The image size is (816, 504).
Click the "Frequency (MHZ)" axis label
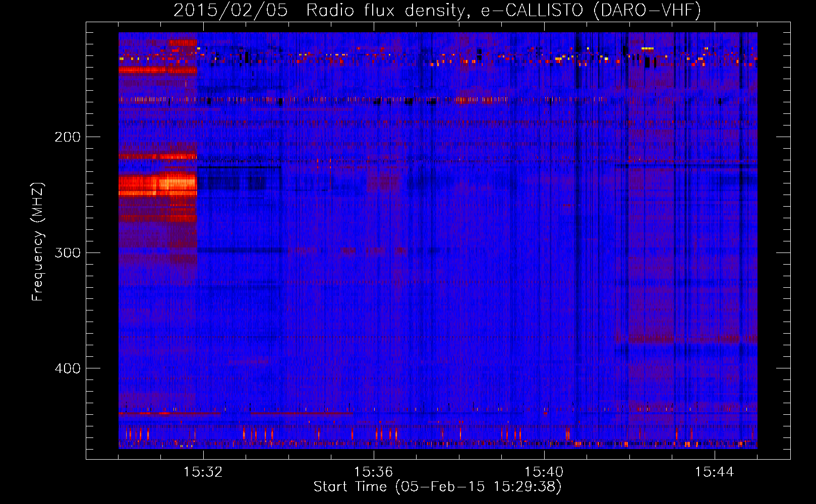(x=38, y=241)
